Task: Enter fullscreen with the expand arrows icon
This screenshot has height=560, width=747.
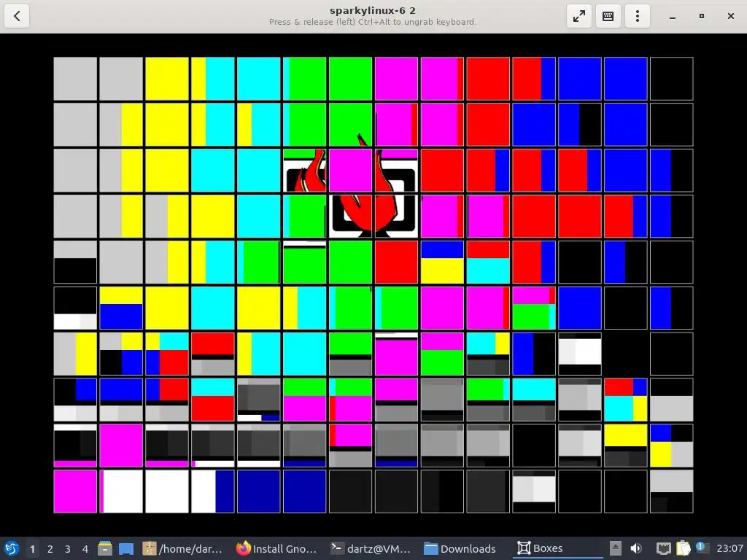Action: [x=578, y=16]
